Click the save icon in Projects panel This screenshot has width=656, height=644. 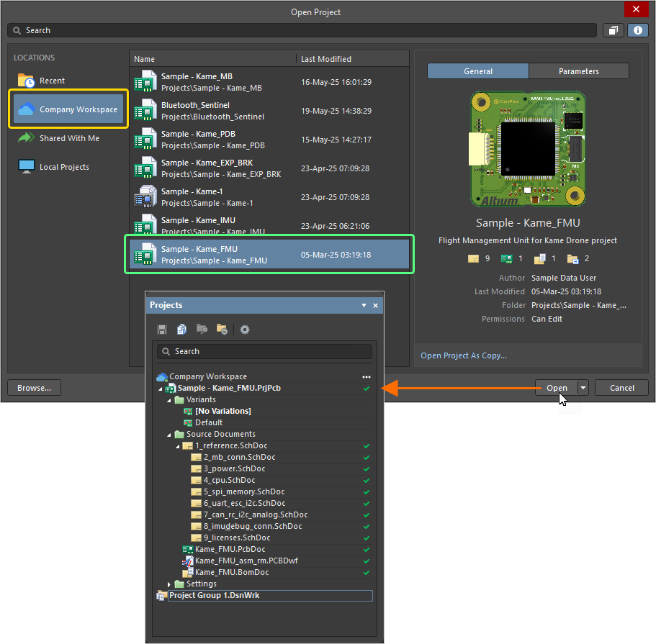[x=162, y=330]
